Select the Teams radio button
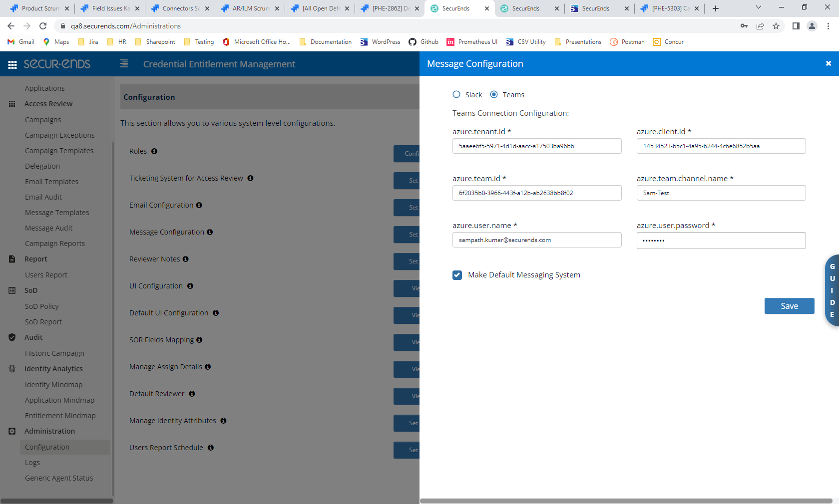This screenshot has width=839, height=504. tap(494, 94)
